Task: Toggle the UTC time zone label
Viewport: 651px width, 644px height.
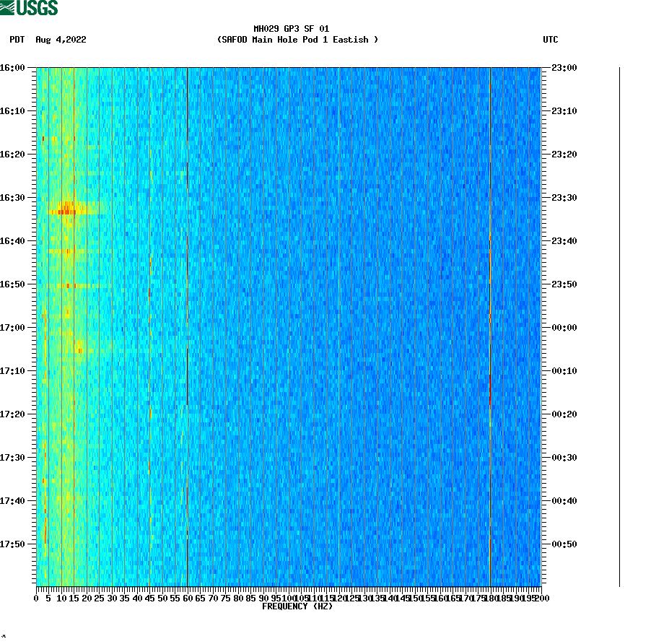Action: [x=551, y=40]
